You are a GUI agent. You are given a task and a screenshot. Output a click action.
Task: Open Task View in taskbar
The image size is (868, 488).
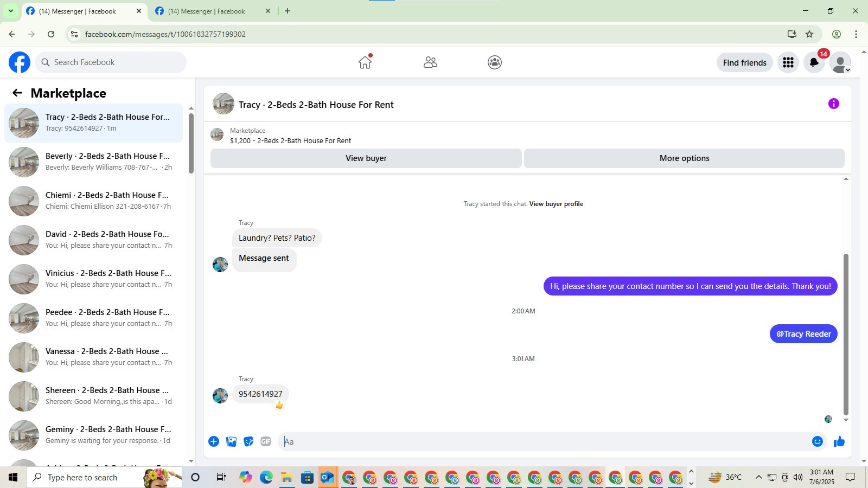click(x=221, y=477)
